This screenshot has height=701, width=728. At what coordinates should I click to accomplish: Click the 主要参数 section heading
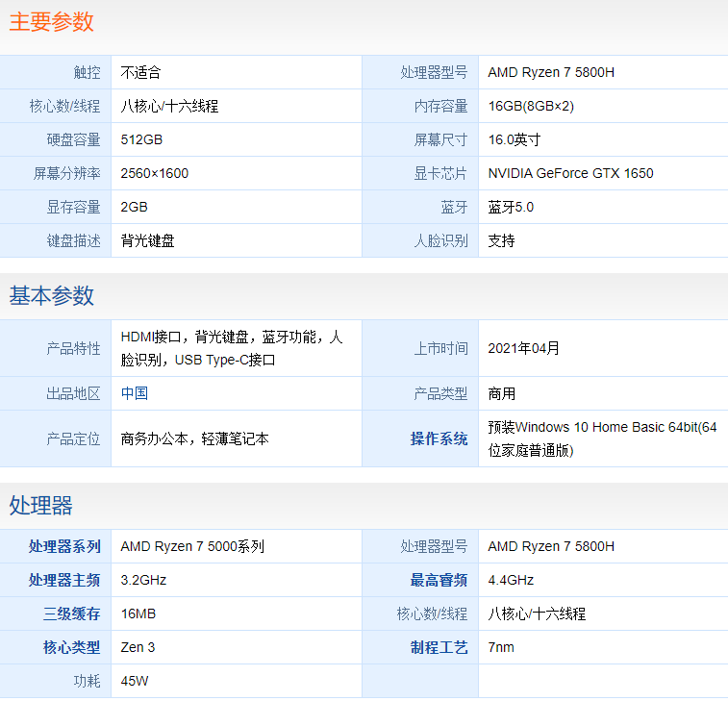(x=52, y=22)
